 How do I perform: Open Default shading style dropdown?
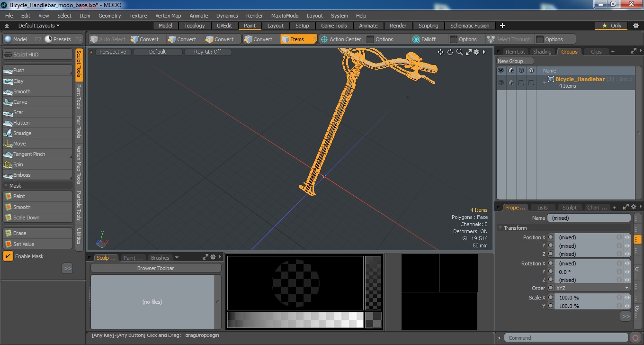pos(158,52)
